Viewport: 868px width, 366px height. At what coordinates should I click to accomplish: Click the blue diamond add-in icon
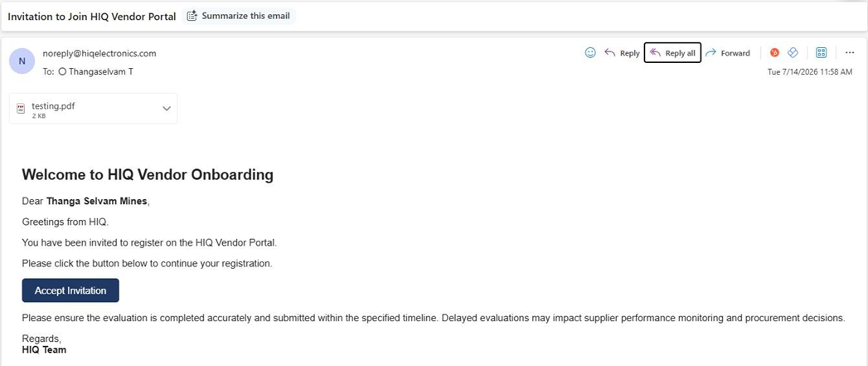tap(793, 52)
